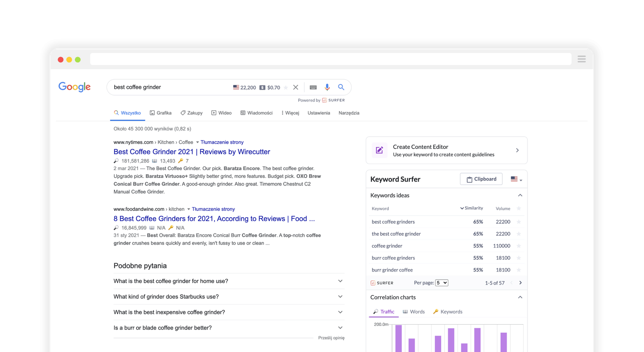Star the 'best coffee grinders' keyword
644x352 pixels.
coord(519,222)
